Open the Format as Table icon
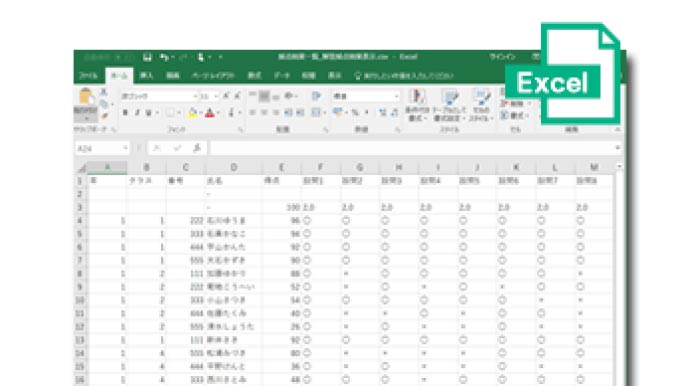Image resolution: width=700 pixels, height=386 pixels. coord(450,96)
